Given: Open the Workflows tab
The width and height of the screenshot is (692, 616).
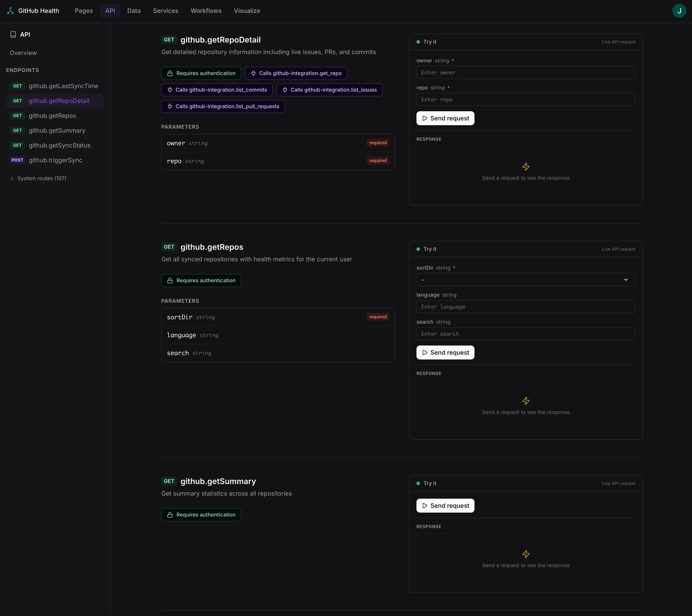Looking at the screenshot, I should click(x=206, y=11).
